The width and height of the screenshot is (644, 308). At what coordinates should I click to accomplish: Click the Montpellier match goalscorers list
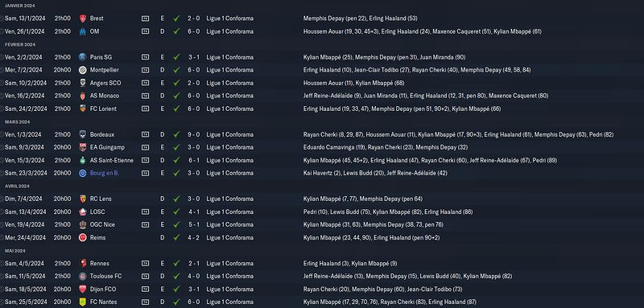(417, 70)
